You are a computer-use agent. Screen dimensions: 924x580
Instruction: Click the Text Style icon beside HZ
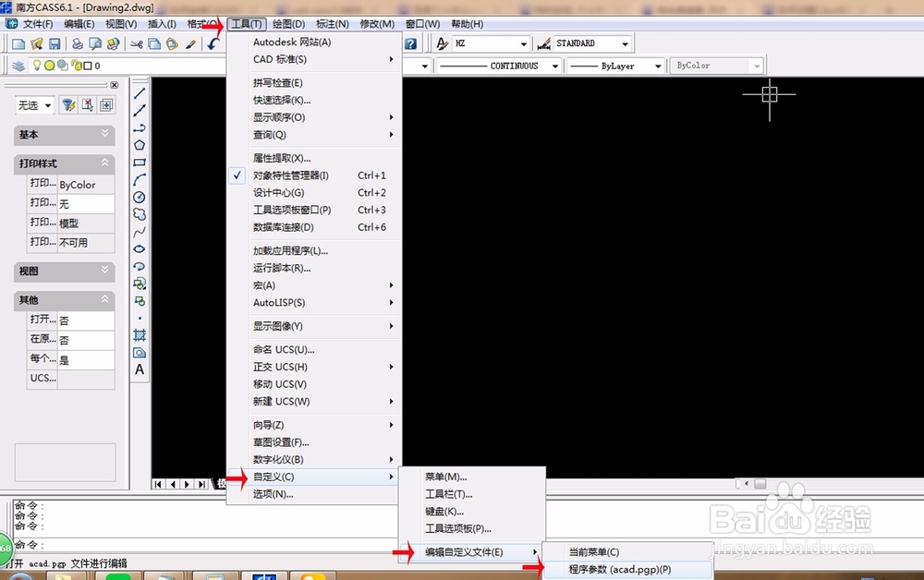tap(442, 43)
